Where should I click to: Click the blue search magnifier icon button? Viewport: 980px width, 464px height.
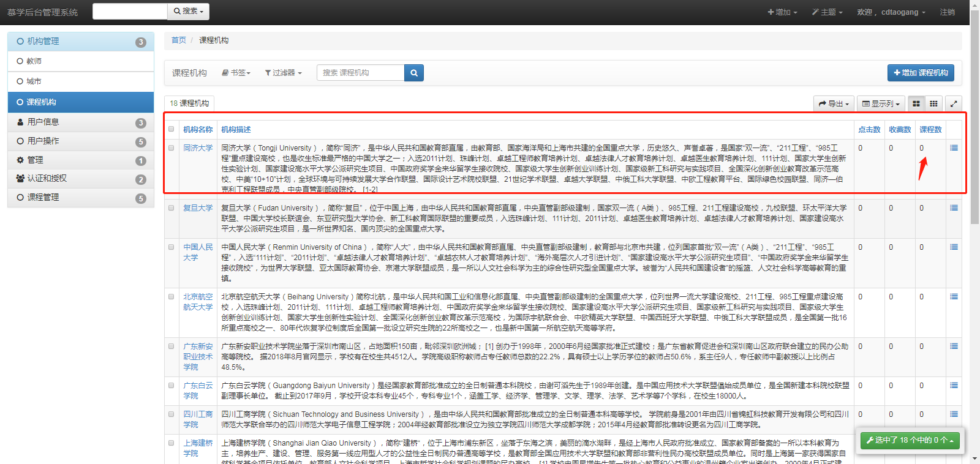click(414, 73)
